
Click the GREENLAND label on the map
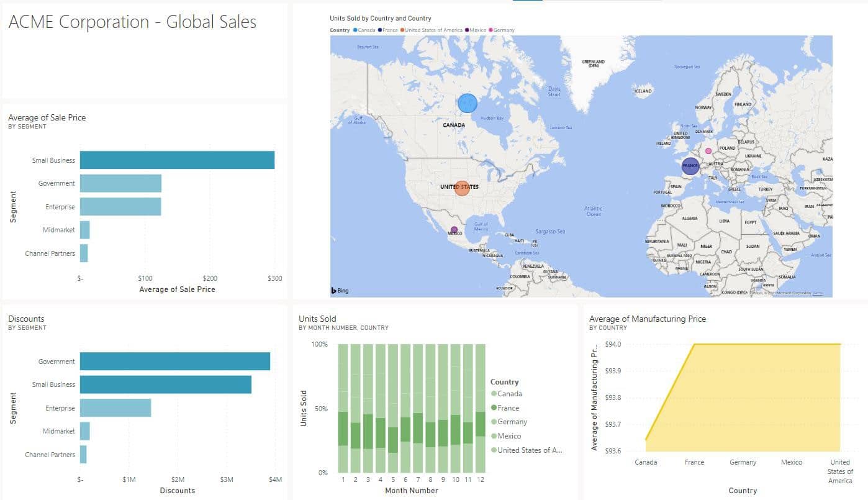(x=593, y=63)
